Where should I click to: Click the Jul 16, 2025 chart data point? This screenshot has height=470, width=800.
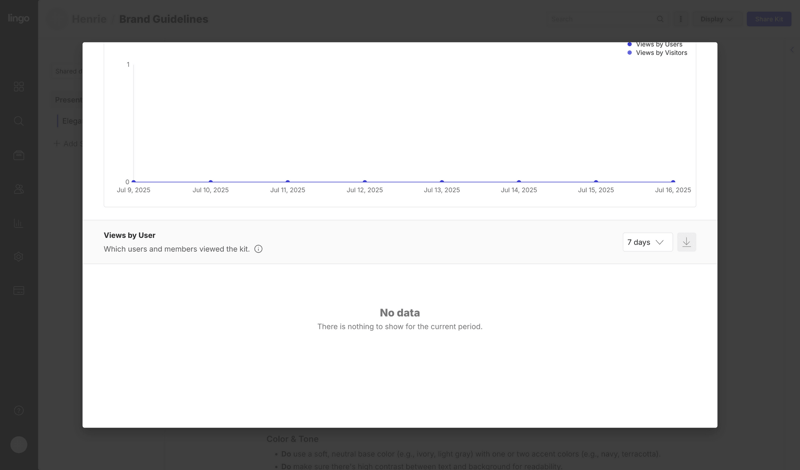coord(673,182)
